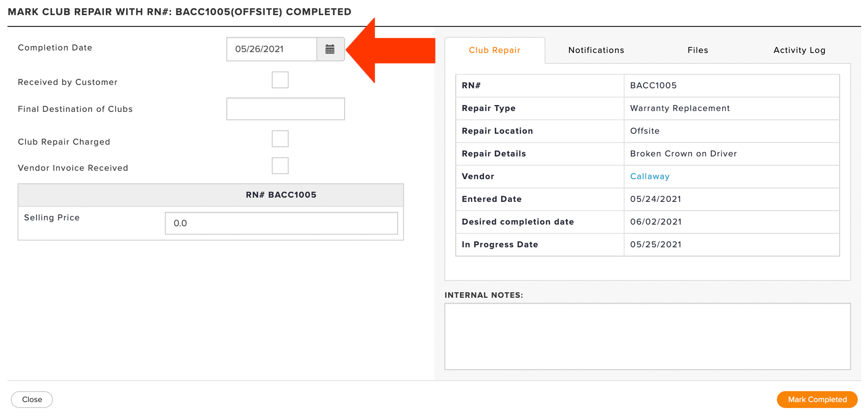This screenshot has height=418, width=868.
Task: Open the Completion Date calendar picker
Action: tap(330, 49)
